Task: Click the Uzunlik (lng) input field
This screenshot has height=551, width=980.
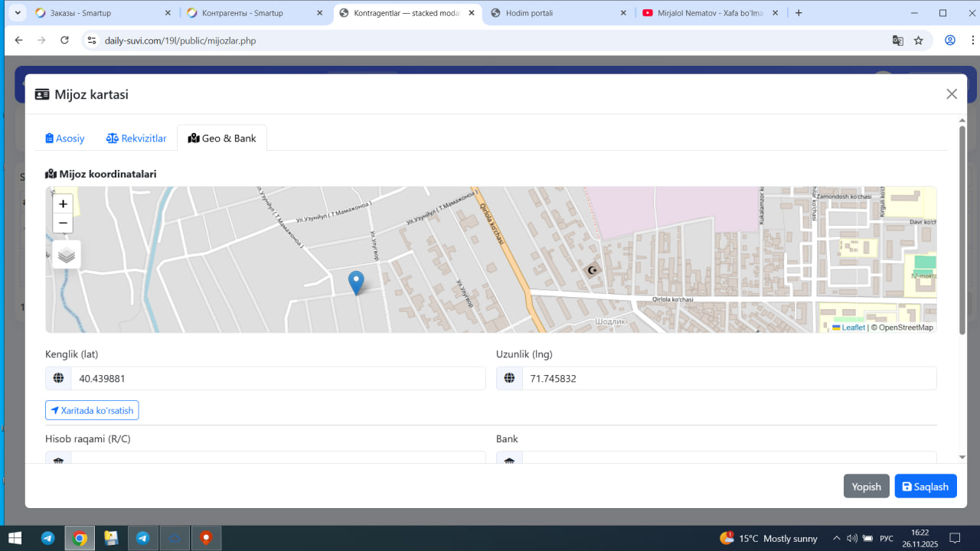Action: [728, 379]
